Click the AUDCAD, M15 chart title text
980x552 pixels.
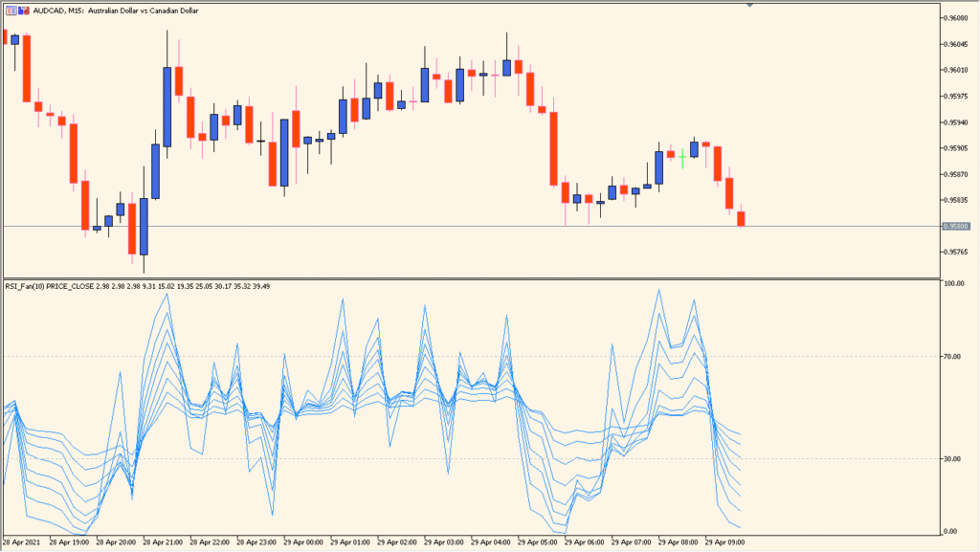click(116, 11)
